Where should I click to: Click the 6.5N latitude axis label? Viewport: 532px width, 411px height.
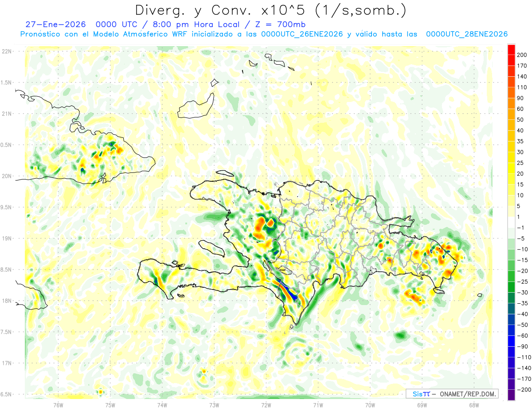[6, 394]
